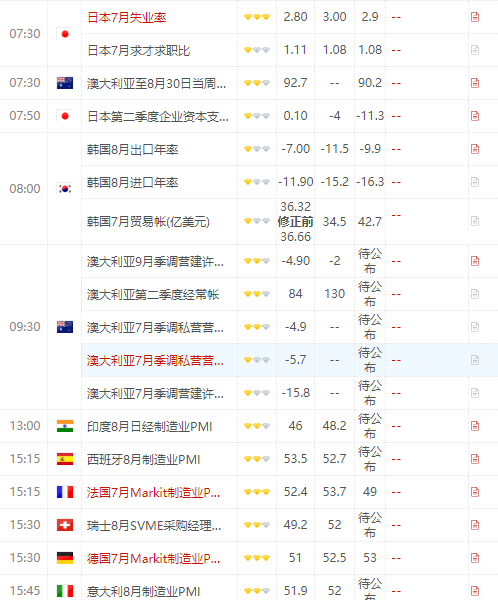Click document icon for 印度8月日经制造业PMI
This screenshot has height=600, width=498.
click(475, 426)
